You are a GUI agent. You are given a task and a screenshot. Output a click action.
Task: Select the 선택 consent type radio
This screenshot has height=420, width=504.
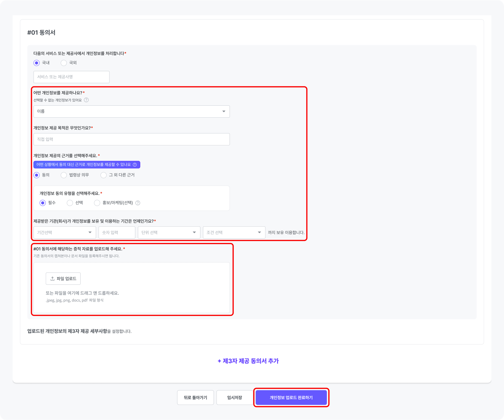pos(70,203)
